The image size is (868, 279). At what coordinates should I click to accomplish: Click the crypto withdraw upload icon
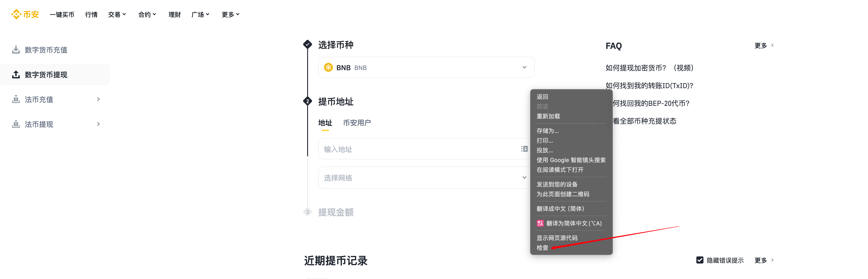[x=16, y=74]
